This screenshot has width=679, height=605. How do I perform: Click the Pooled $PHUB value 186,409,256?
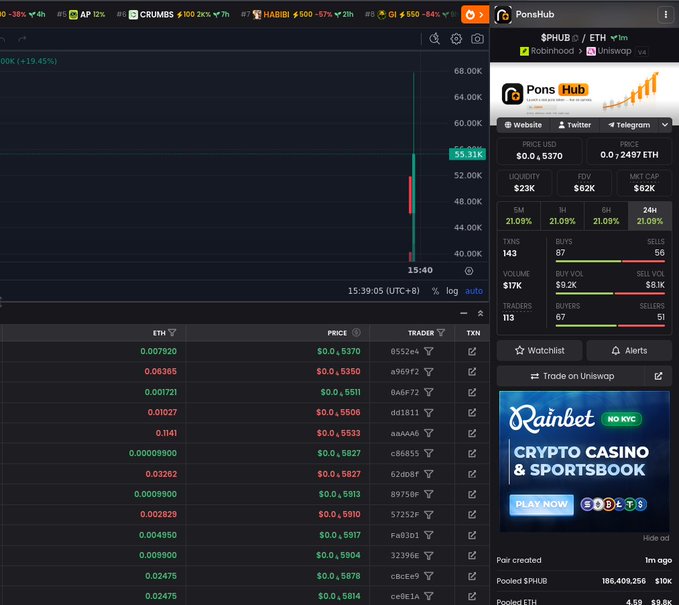(x=624, y=581)
